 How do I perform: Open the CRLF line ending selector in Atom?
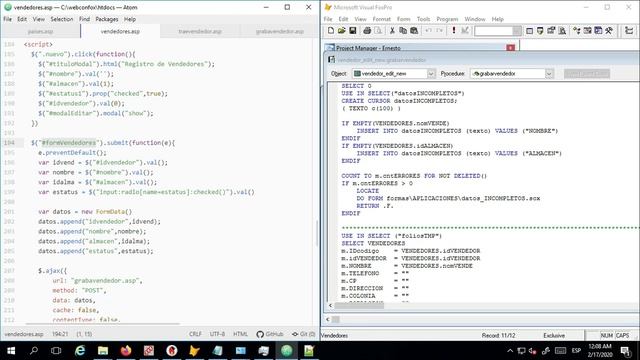[195, 334]
